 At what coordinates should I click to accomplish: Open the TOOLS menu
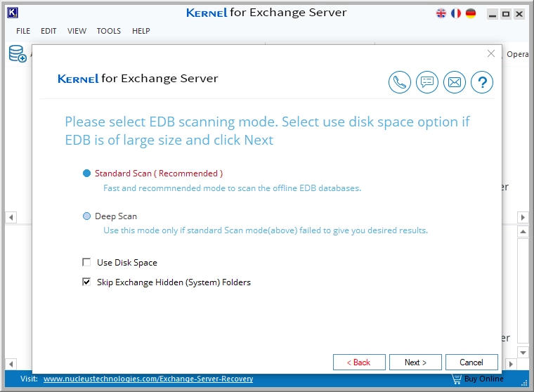click(x=109, y=31)
